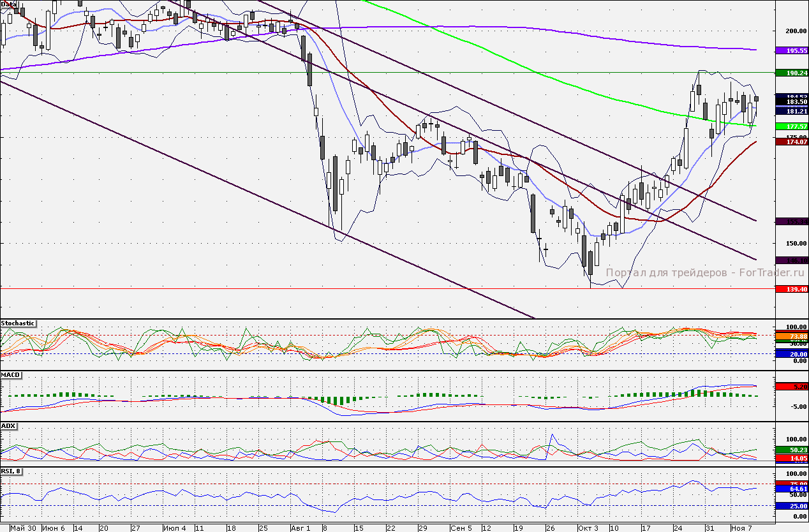
Task: Click the bright green 177.57 price label
Action: (x=792, y=126)
